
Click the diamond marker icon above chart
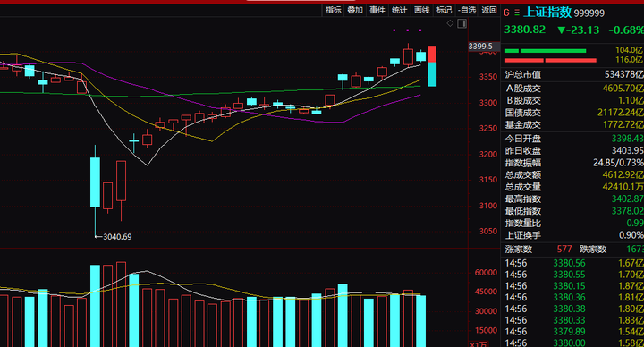tap(450, 23)
